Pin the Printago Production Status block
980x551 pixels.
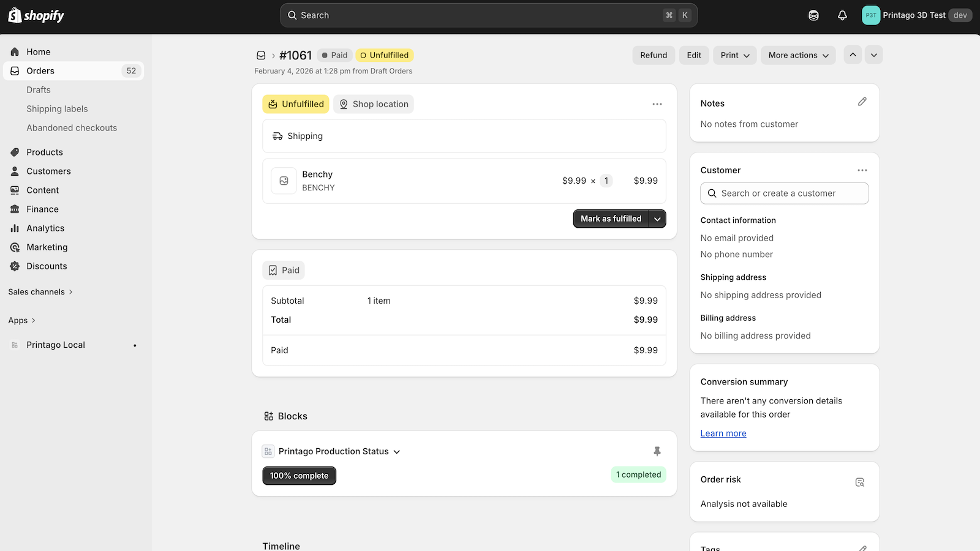(657, 451)
